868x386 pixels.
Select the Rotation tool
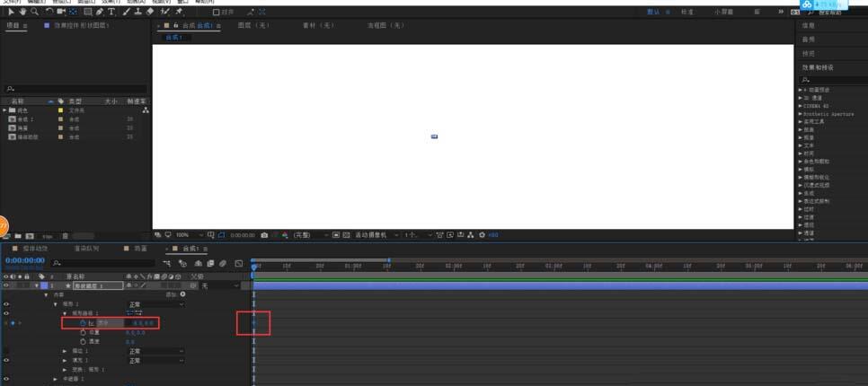(49, 12)
